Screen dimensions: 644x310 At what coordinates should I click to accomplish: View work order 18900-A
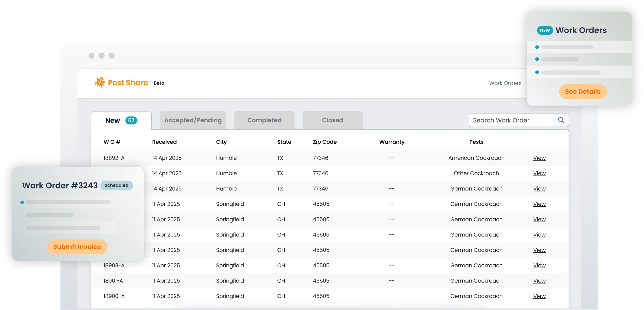click(x=539, y=296)
